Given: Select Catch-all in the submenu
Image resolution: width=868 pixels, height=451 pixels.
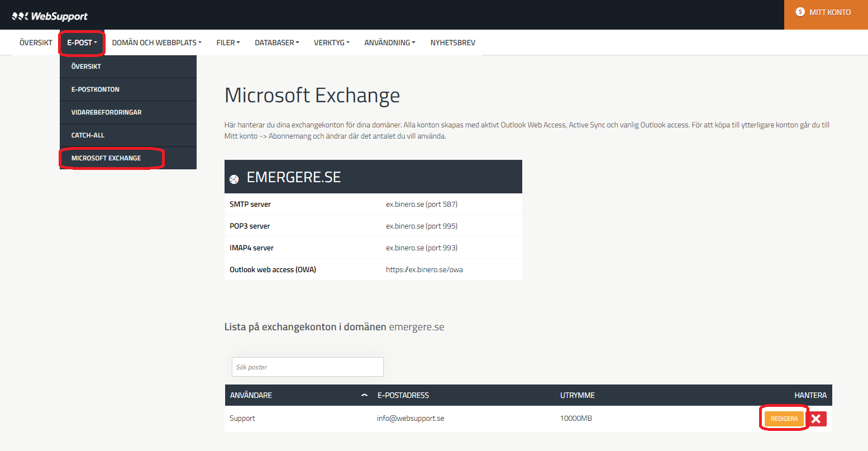Looking at the screenshot, I should [x=128, y=135].
